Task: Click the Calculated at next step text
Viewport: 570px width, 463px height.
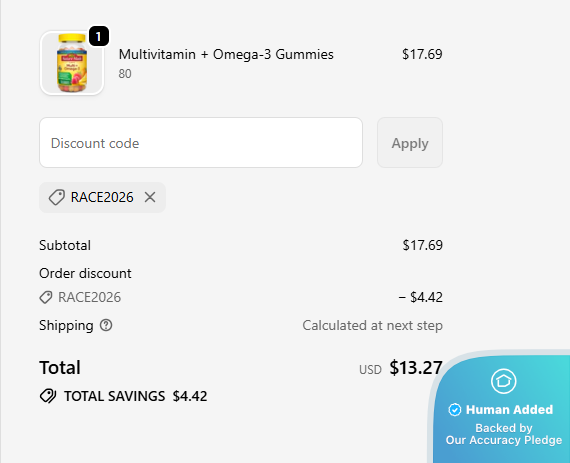Action: 373,325
